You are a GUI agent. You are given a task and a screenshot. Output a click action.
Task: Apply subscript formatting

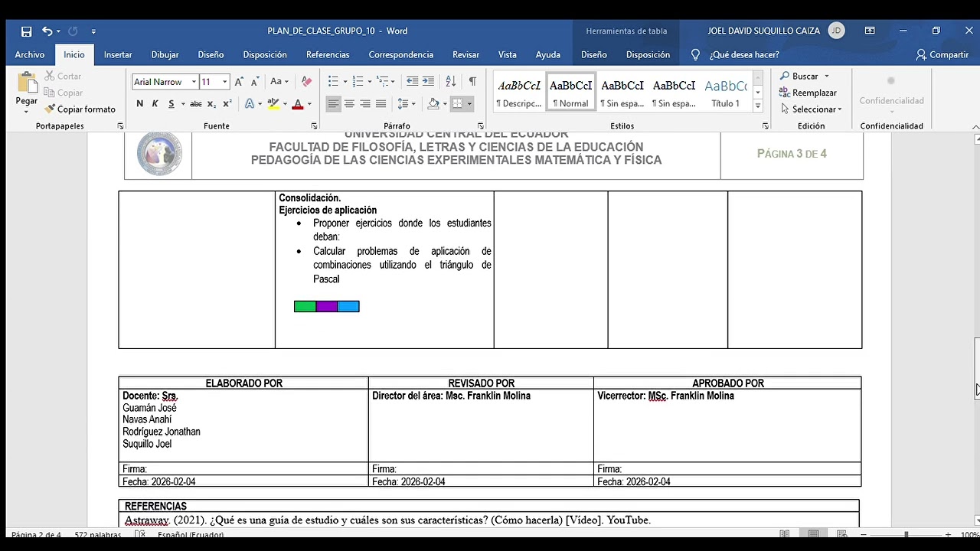point(212,104)
